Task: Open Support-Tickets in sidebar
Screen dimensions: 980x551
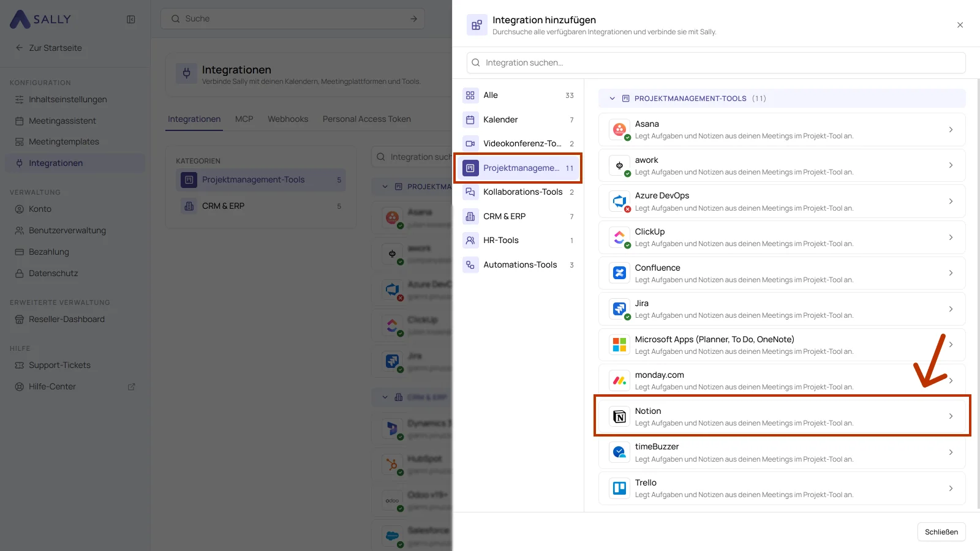Action: point(75,365)
